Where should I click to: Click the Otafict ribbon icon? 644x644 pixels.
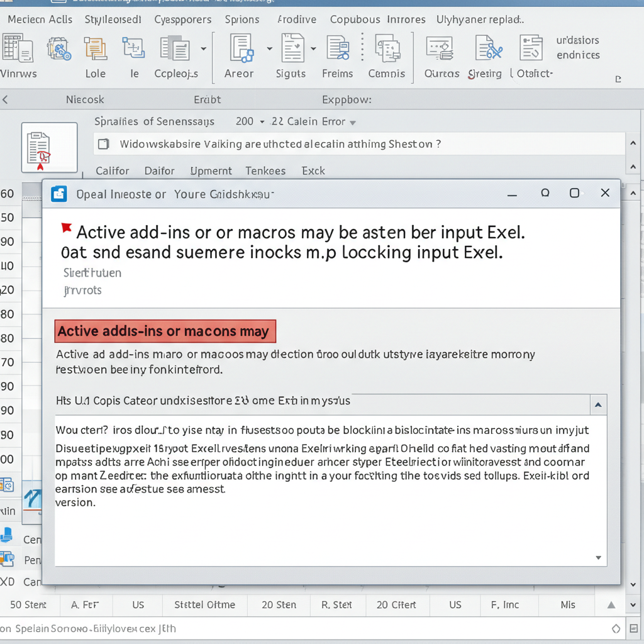531,48
